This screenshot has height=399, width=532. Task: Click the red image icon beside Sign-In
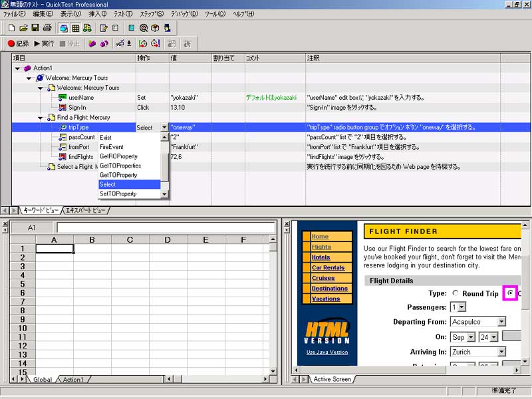63,108
